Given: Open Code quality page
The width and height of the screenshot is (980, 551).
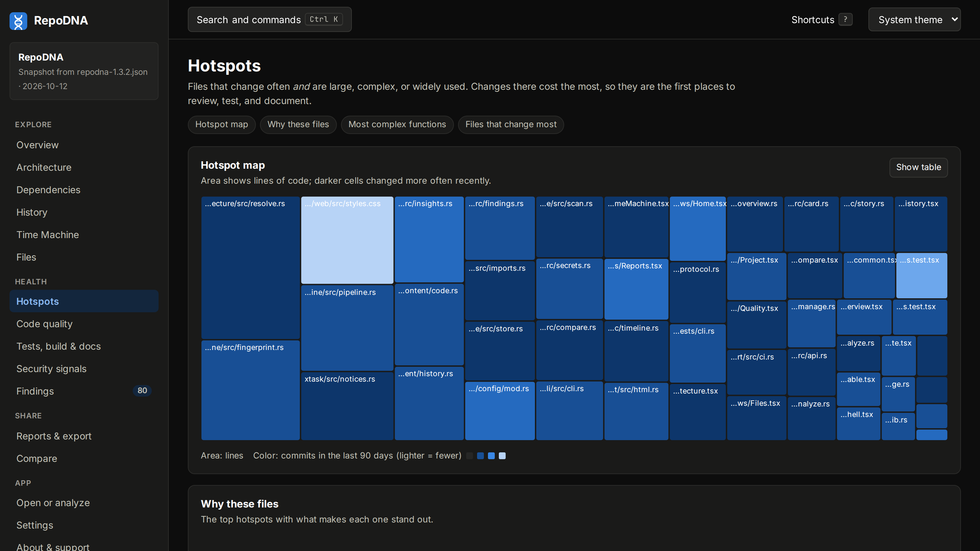Looking at the screenshot, I should click(x=84, y=323).
